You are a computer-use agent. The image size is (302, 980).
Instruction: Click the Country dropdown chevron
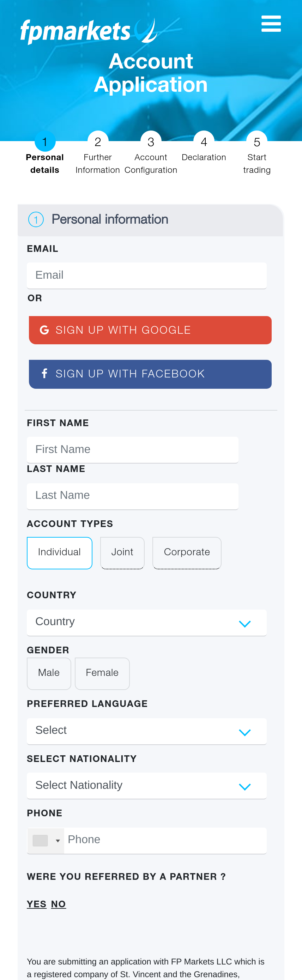point(244,624)
